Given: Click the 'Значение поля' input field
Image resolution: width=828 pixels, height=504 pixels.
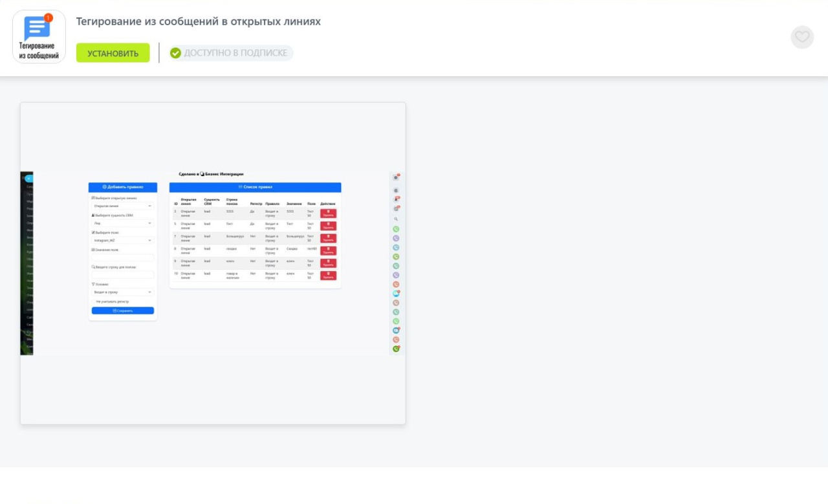Looking at the screenshot, I should [x=122, y=257].
